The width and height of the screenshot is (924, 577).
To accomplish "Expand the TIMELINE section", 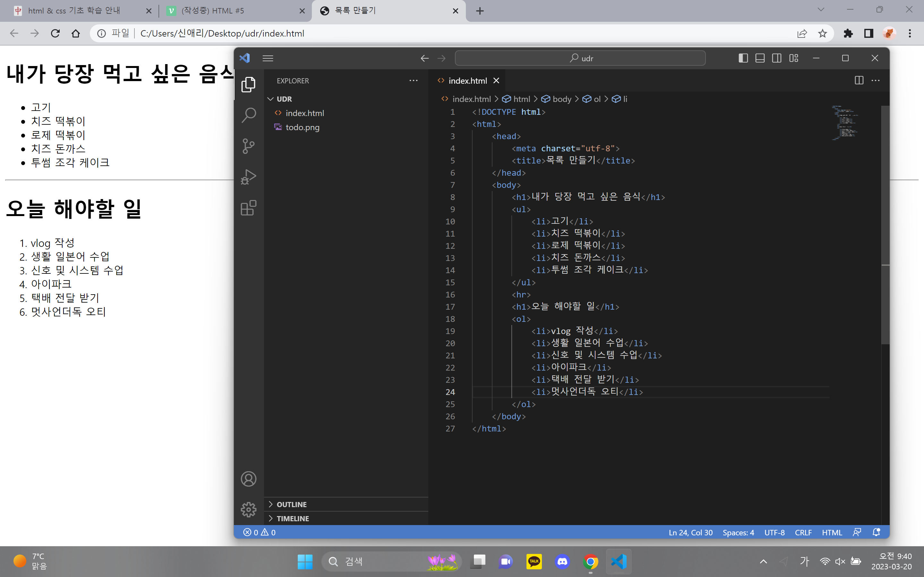I will 293,518.
